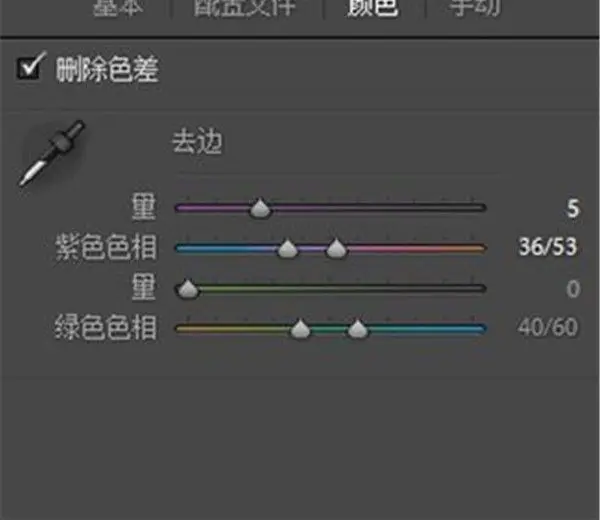The height and width of the screenshot is (520, 600).
Task: Click the 40/60 green hue value
Action: (x=548, y=328)
